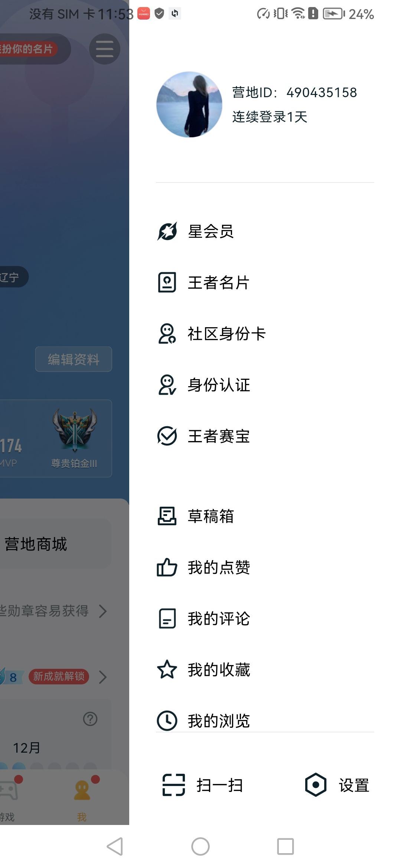
Task: Select the 身份认证 verification icon
Action: tap(167, 385)
